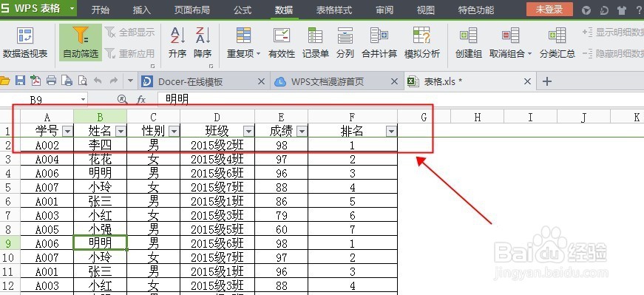
Task: Open the 班级 column filter dropdown
Action: pyautogui.click(x=248, y=132)
